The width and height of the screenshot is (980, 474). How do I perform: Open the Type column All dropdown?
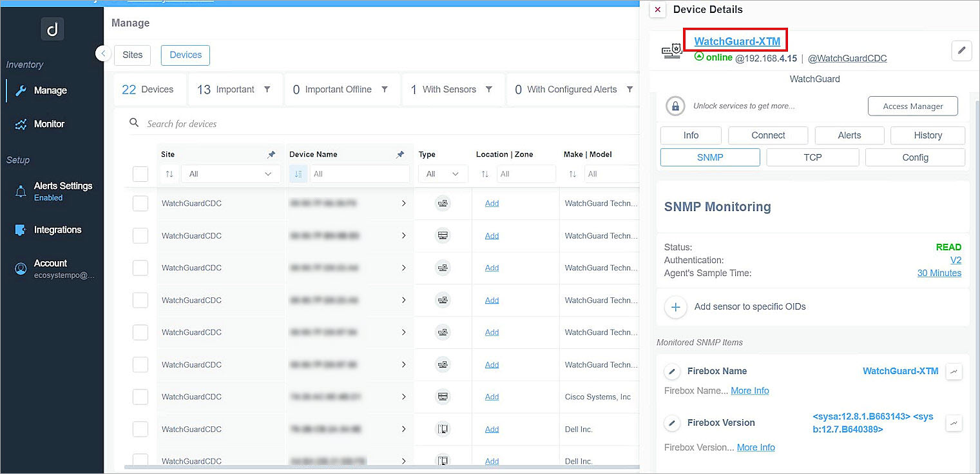[443, 173]
